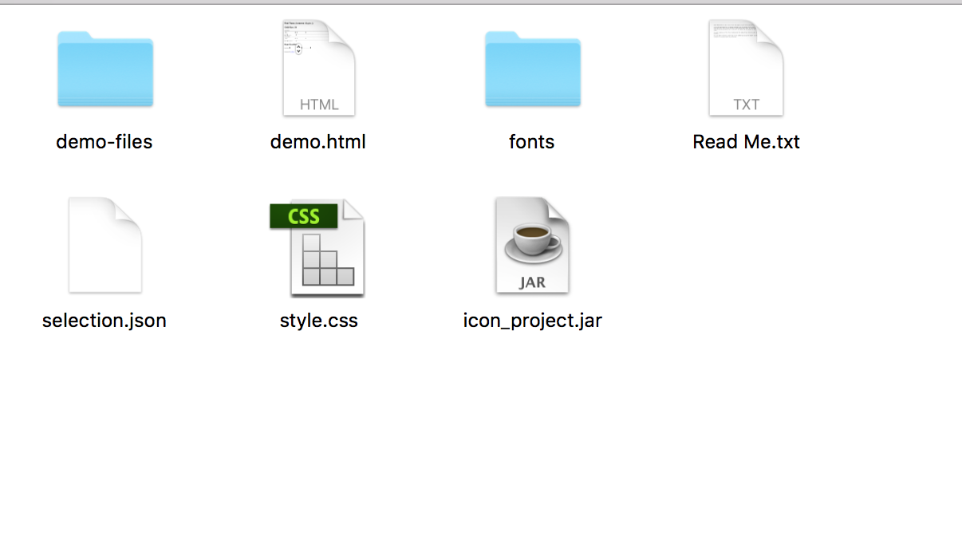The height and width of the screenshot is (560, 962).
Task: Select the blank selection.json file icon
Action: pyautogui.click(x=104, y=246)
